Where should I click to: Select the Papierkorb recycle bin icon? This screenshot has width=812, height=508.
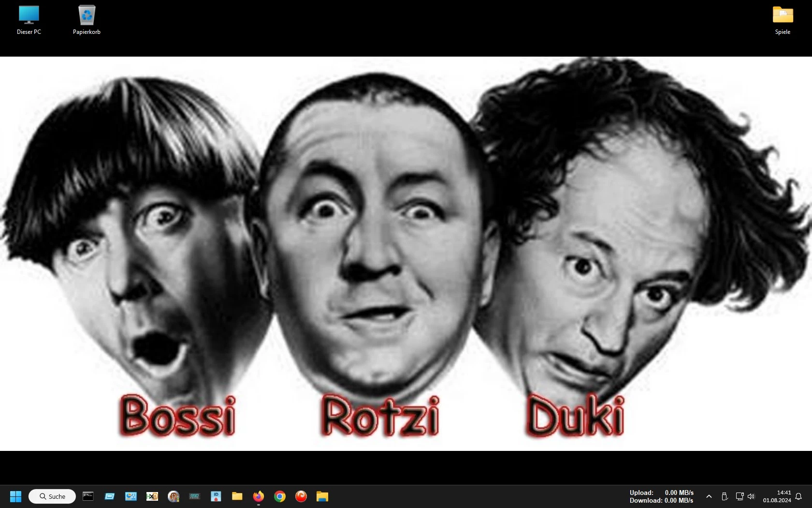(x=87, y=20)
